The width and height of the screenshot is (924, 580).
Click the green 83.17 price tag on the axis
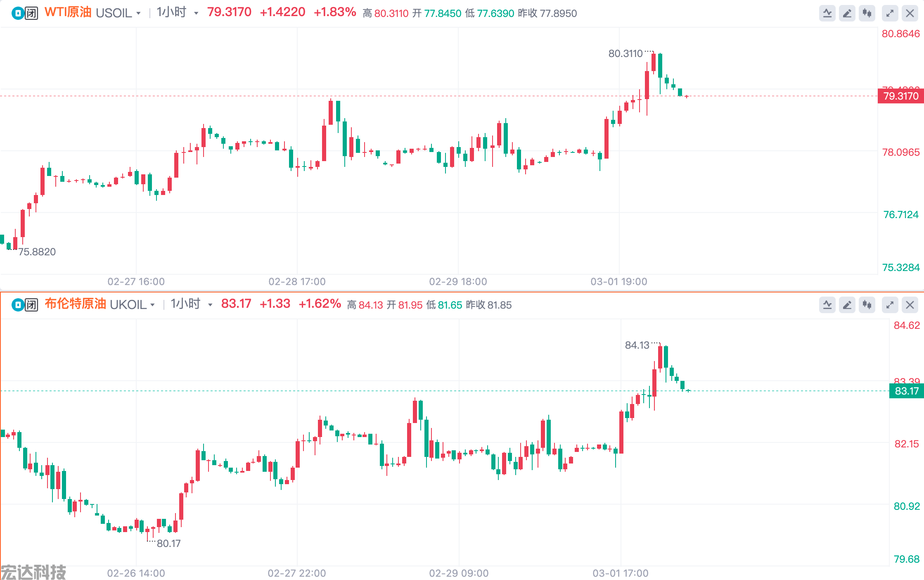pyautogui.click(x=906, y=391)
